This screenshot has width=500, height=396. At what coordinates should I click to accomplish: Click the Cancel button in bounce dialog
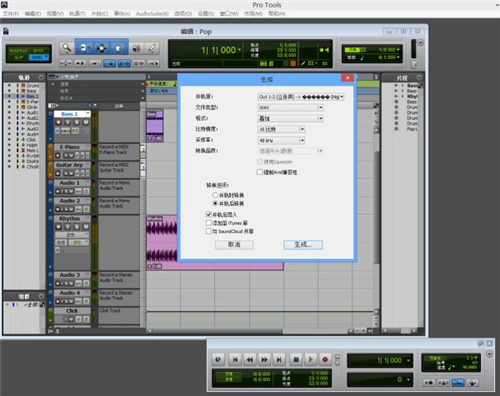234,245
